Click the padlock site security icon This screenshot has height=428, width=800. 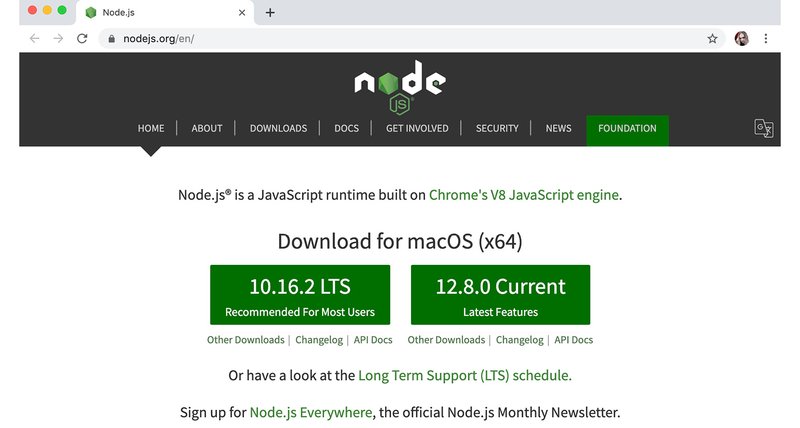point(112,39)
